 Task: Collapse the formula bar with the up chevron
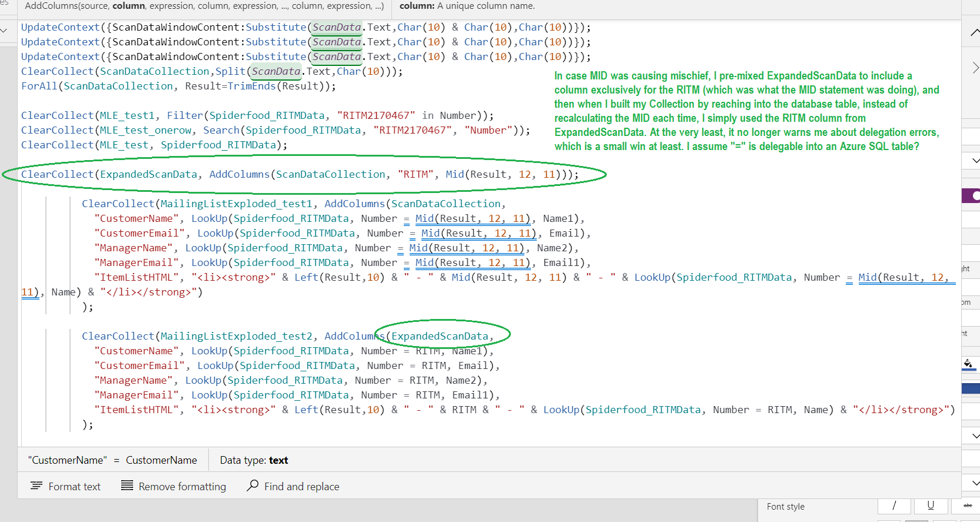[975, 32]
